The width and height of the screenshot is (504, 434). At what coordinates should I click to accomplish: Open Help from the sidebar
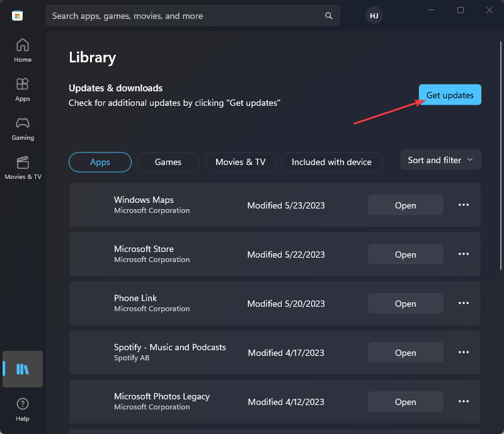point(23,409)
